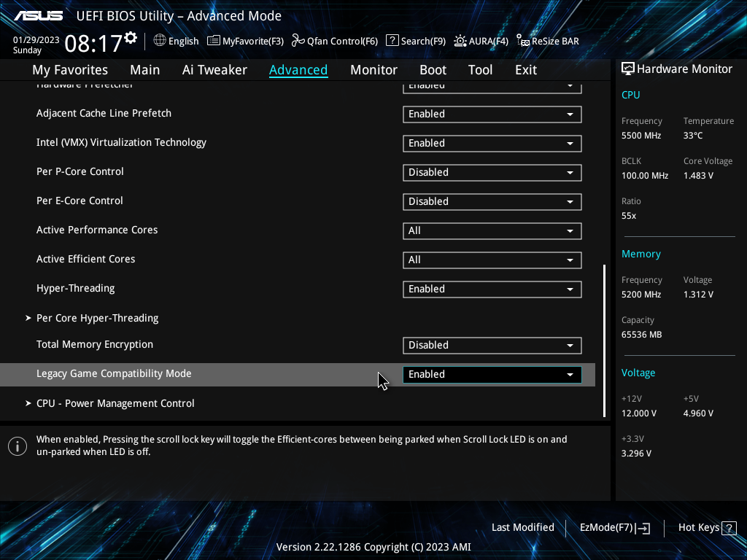This screenshot has height=560, width=747.
Task: Open Active Efficient Cores dropdown
Action: (x=492, y=260)
